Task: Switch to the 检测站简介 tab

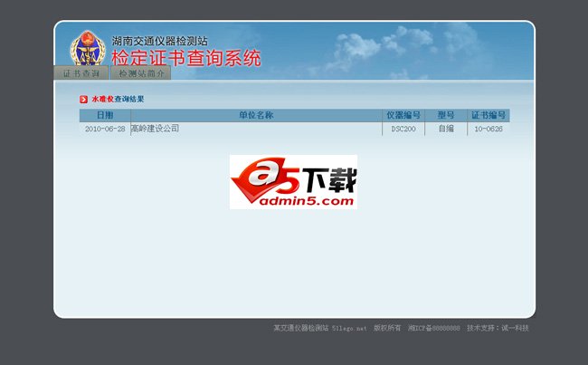Action: [x=141, y=72]
